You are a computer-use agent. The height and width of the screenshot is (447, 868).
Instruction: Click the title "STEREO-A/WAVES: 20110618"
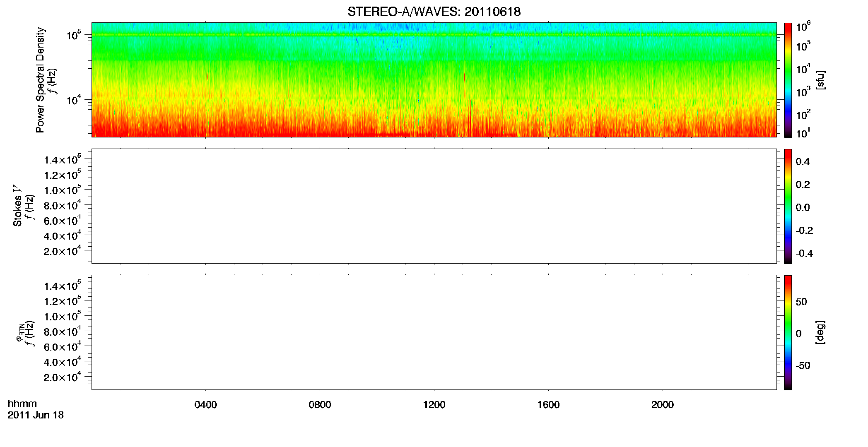pos(434,12)
